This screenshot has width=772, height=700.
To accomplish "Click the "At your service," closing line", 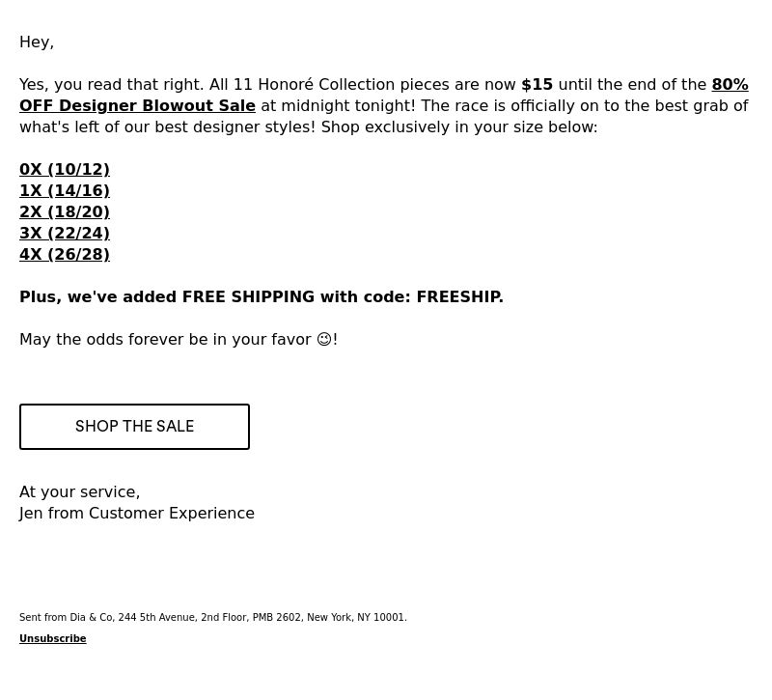I will point(80,492).
